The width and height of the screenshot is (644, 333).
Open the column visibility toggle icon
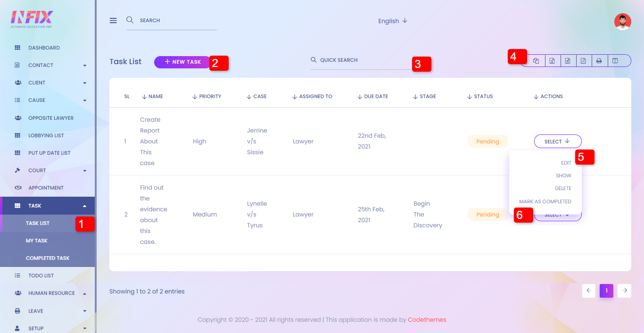[615, 61]
